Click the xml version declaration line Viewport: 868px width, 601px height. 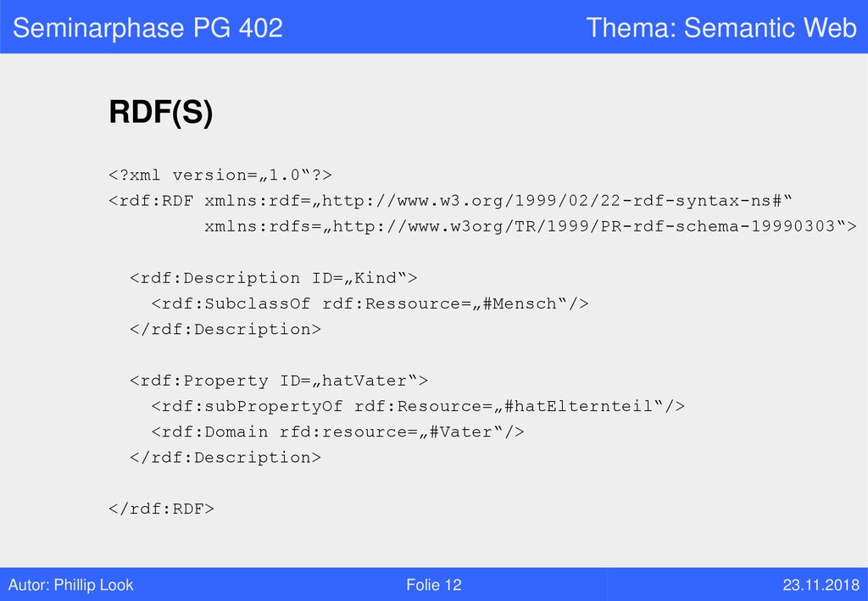(220, 175)
